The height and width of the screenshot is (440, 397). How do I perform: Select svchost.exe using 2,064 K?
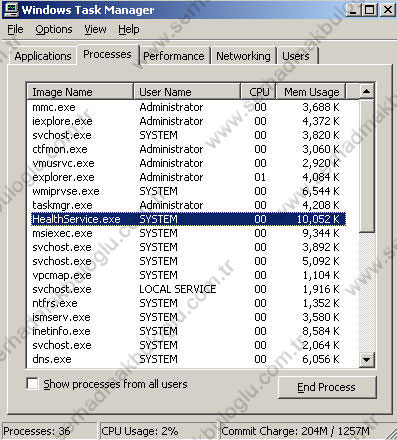188,345
